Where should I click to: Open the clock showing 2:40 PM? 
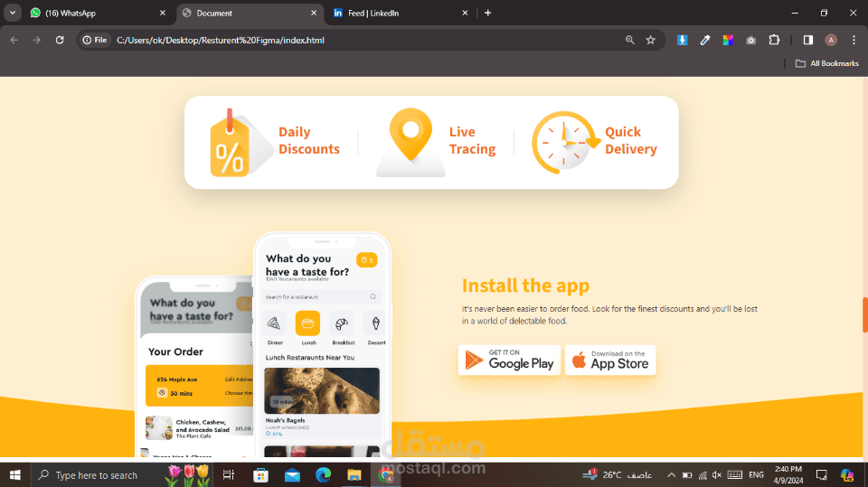point(788,475)
